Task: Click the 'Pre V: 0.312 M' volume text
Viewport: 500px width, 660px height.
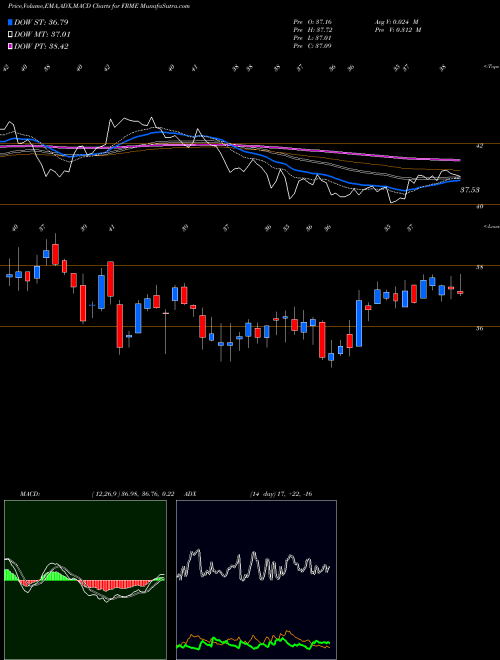Action: pos(397,30)
